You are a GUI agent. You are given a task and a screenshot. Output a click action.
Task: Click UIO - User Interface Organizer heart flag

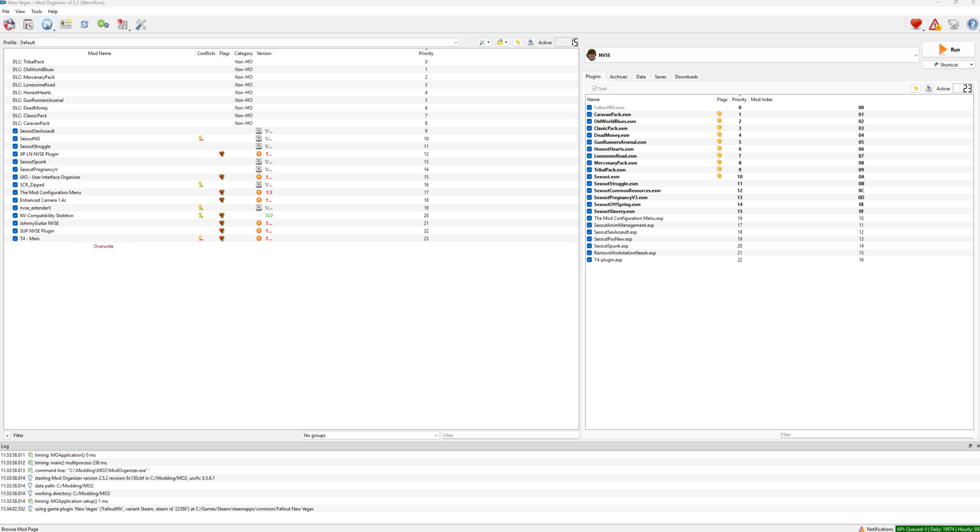coord(222,177)
